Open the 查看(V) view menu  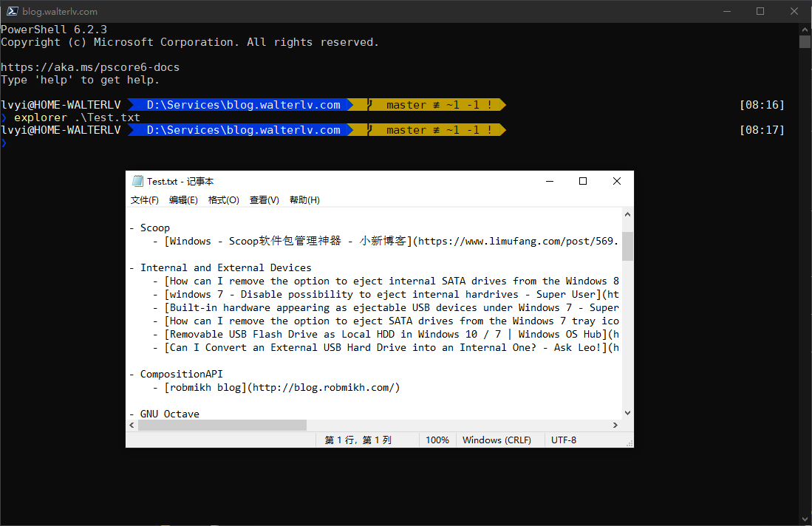coord(264,200)
